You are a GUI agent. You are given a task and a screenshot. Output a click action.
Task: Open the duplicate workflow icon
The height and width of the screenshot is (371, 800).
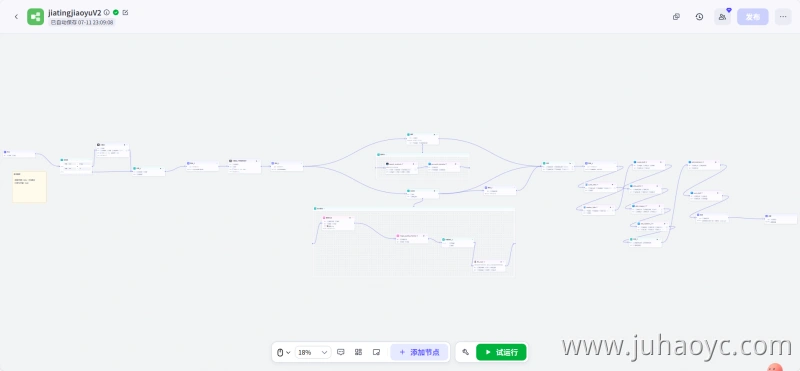[677, 17]
